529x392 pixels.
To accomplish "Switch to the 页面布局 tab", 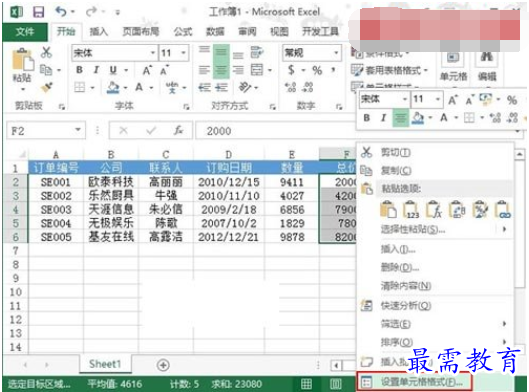I will 141,32.
